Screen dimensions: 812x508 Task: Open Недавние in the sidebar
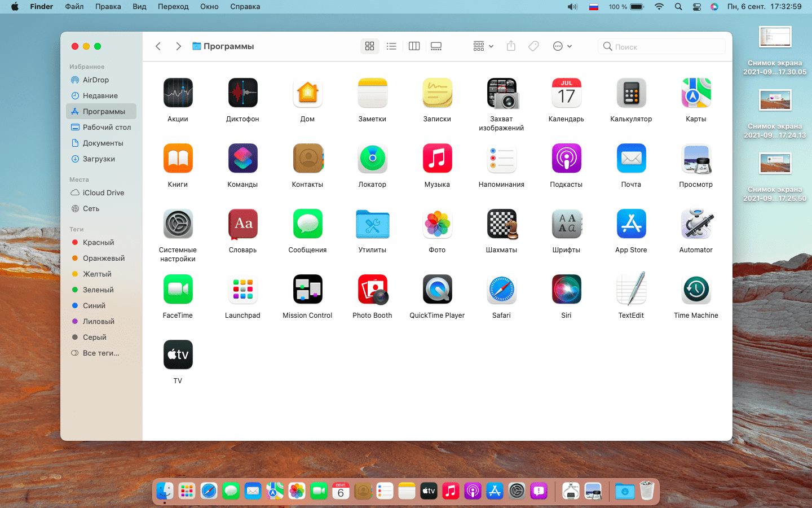[101, 96]
